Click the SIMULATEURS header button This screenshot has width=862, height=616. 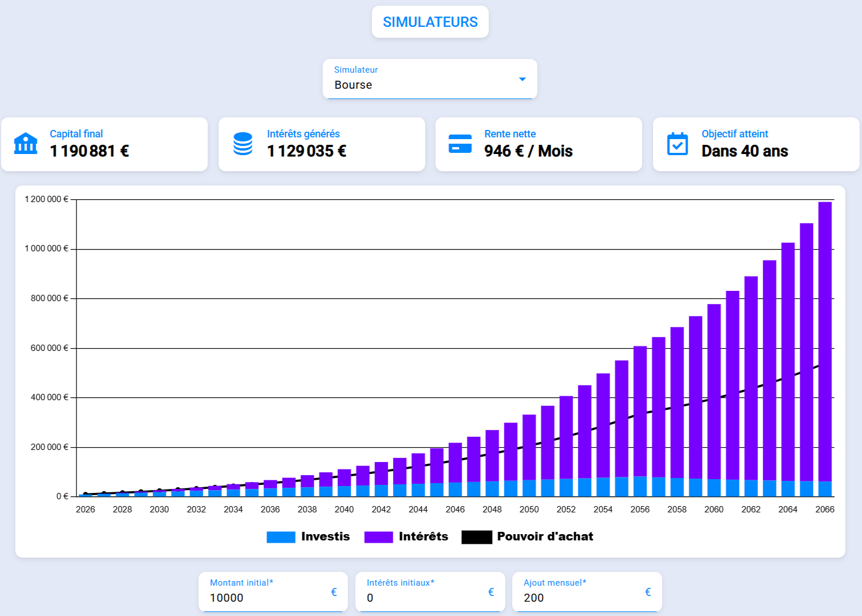(430, 22)
